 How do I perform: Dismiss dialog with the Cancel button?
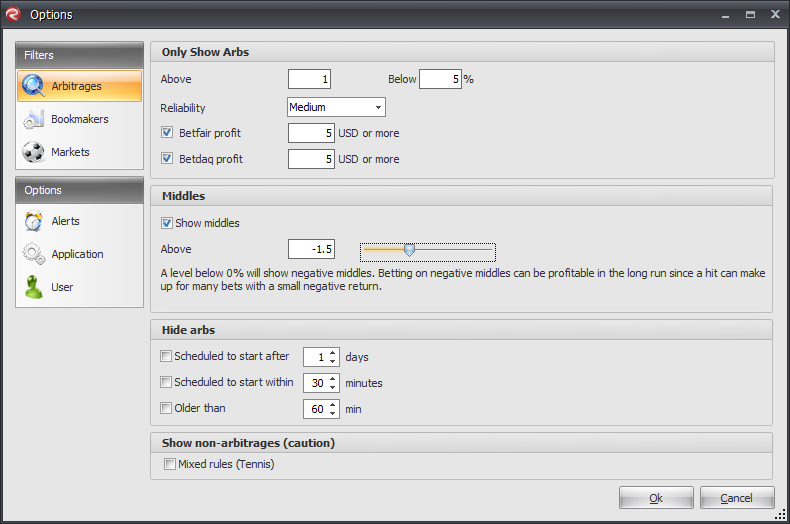(737, 498)
